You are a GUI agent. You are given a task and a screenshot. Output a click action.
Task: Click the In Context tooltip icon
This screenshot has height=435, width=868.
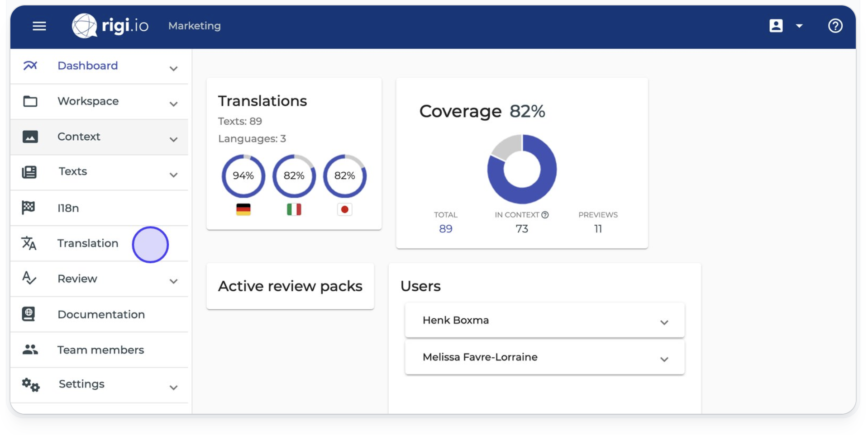(x=545, y=215)
